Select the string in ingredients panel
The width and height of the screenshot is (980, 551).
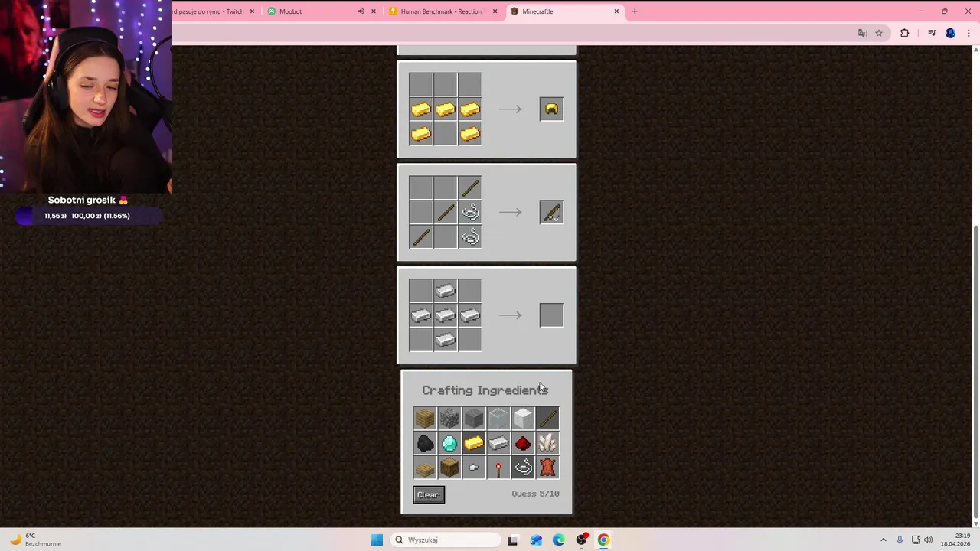523,467
